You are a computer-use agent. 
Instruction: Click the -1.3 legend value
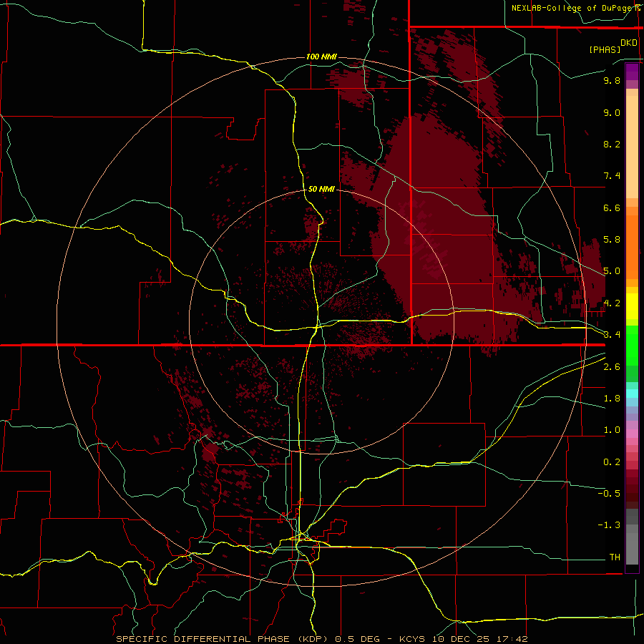click(x=609, y=525)
